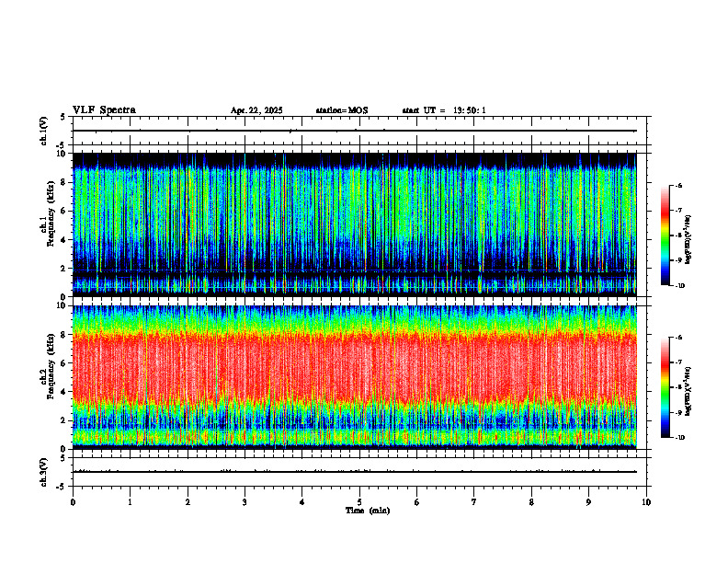The image size is (728, 563).
Task: Click the "Time (min)" axis label
Action: tap(368, 511)
